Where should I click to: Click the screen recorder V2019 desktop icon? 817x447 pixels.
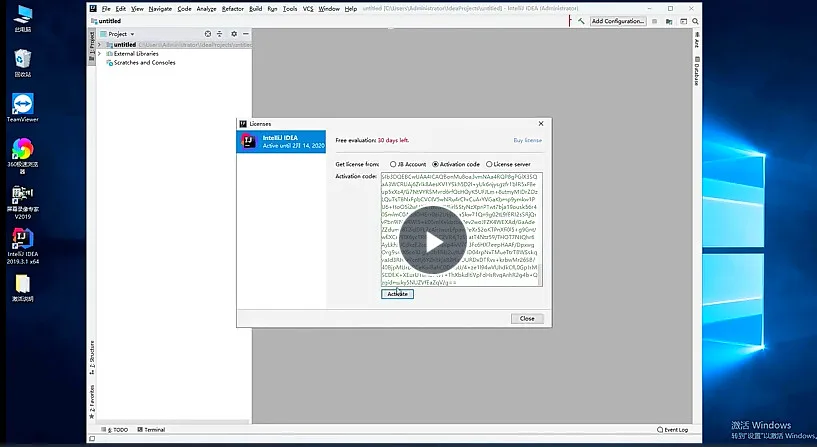(22, 202)
